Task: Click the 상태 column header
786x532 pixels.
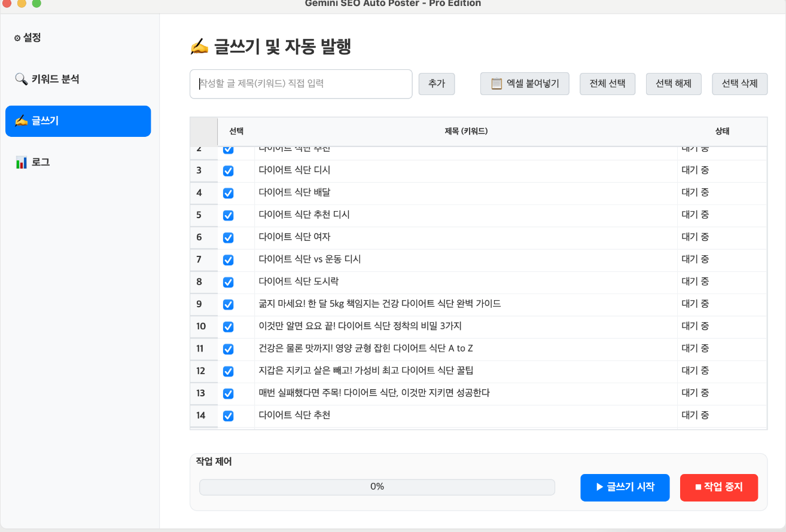Action: 722,132
